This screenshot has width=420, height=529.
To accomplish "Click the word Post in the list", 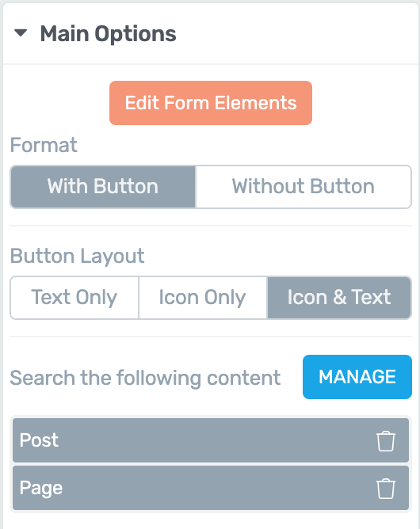I will [39, 440].
